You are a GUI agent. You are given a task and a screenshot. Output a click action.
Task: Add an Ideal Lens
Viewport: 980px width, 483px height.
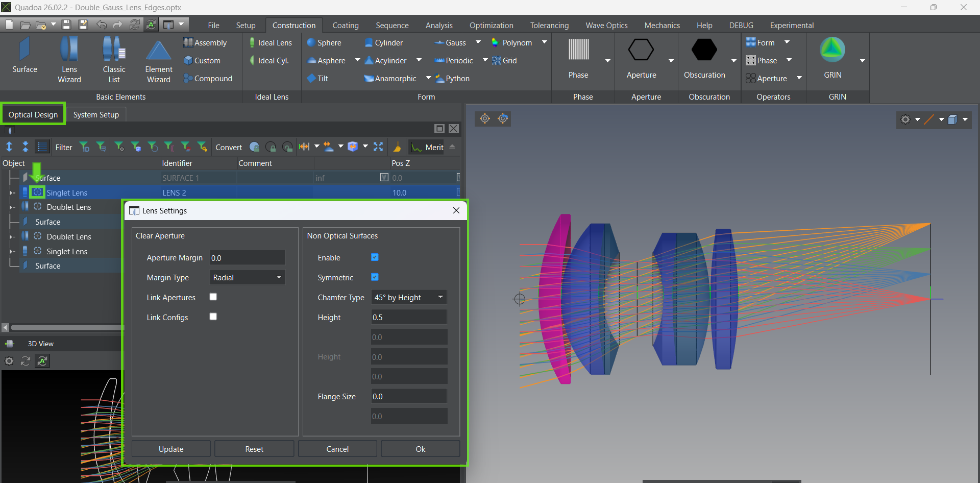pos(271,42)
